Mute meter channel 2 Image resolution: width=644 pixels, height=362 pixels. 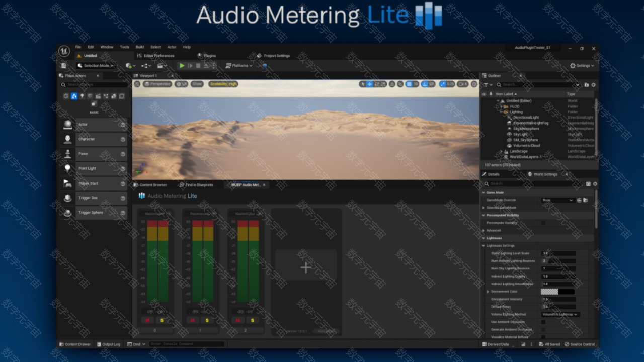238,320
